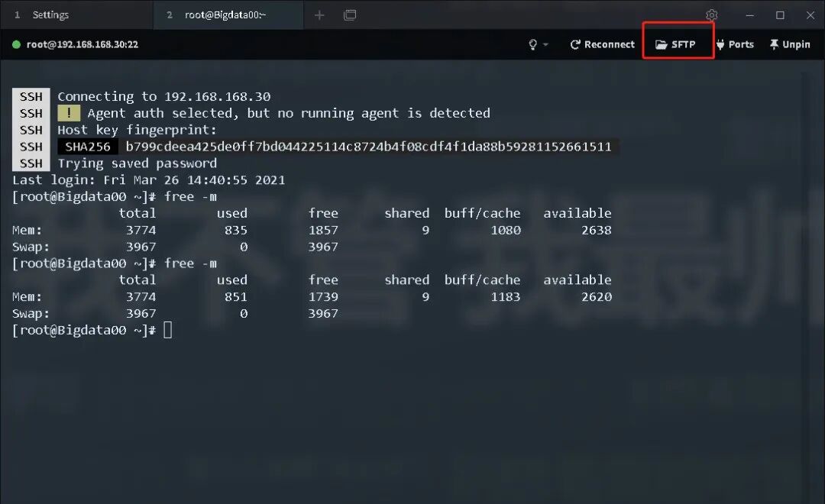The image size is (825, 504).
Task: Click the buff/cache value 1183
Action: click(506, 297)
